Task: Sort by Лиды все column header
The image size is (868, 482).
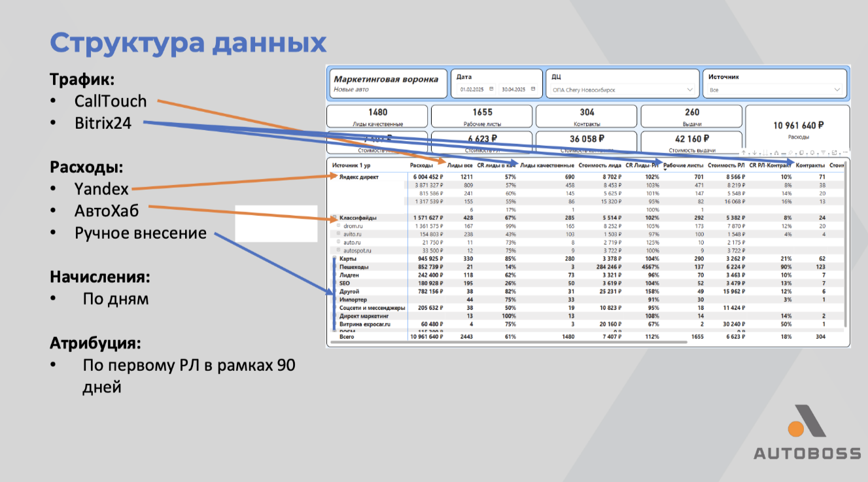Action: [460, 165]
